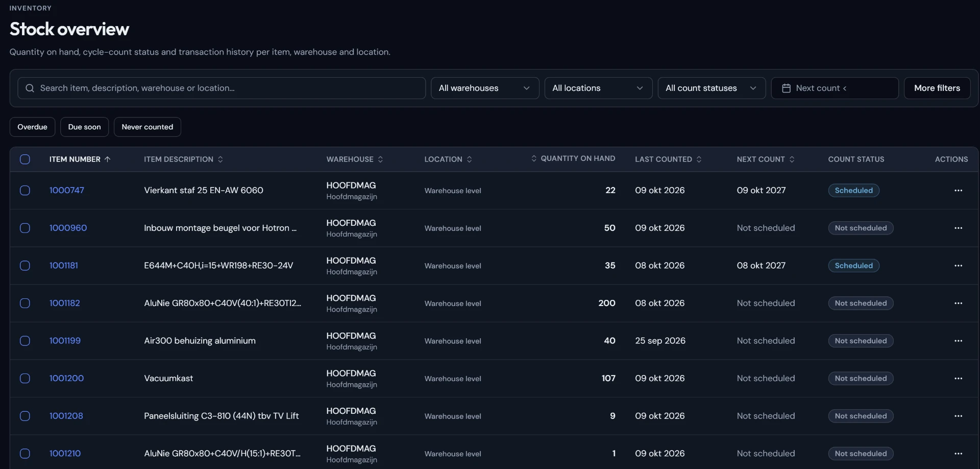Open actions menu for item 1000747
Viewport: 980px width, 469px height.
tap(958, 191)
